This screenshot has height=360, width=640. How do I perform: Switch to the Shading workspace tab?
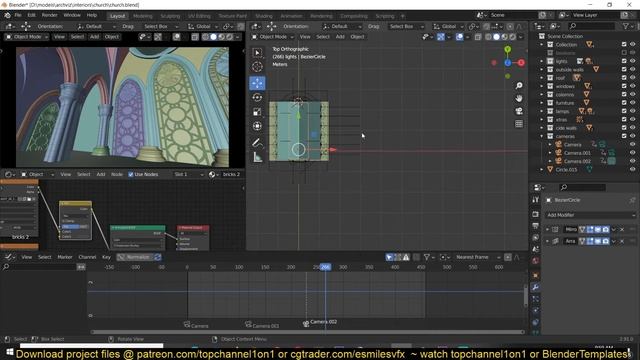[x=264, y=16]
